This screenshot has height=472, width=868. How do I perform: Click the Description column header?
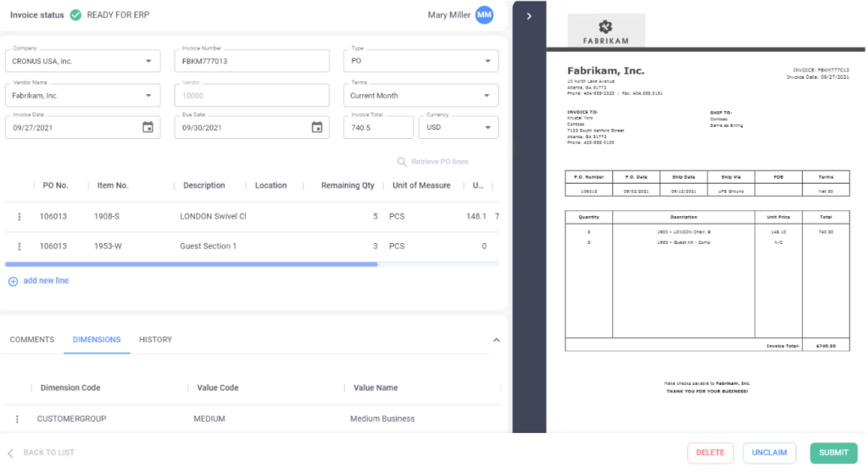point(204,186)
